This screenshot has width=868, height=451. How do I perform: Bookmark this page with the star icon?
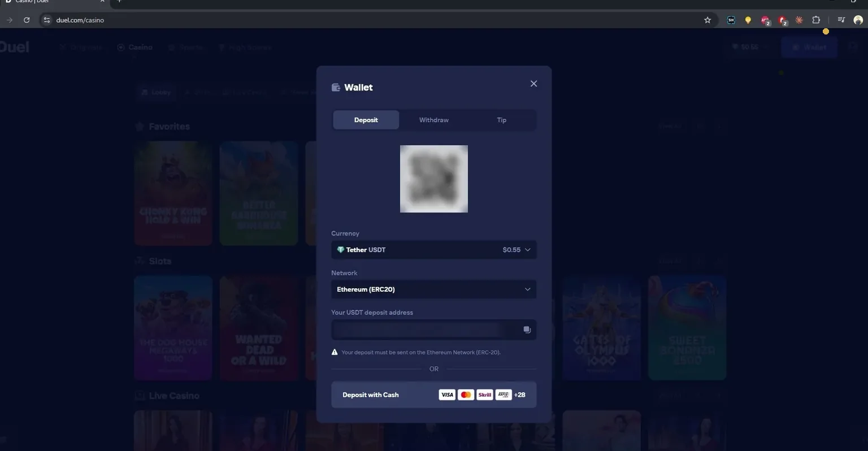pos(708,20)
